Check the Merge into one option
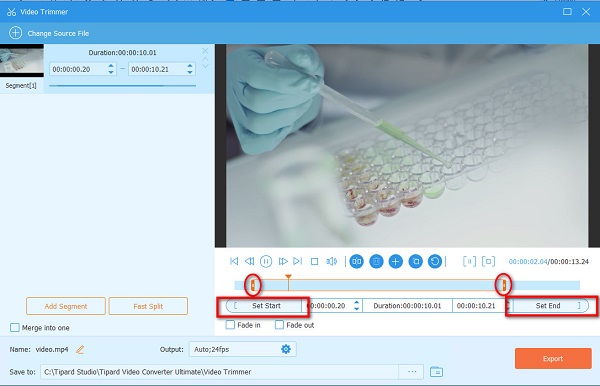The image size is (600, 386). [x=15, y=327]
